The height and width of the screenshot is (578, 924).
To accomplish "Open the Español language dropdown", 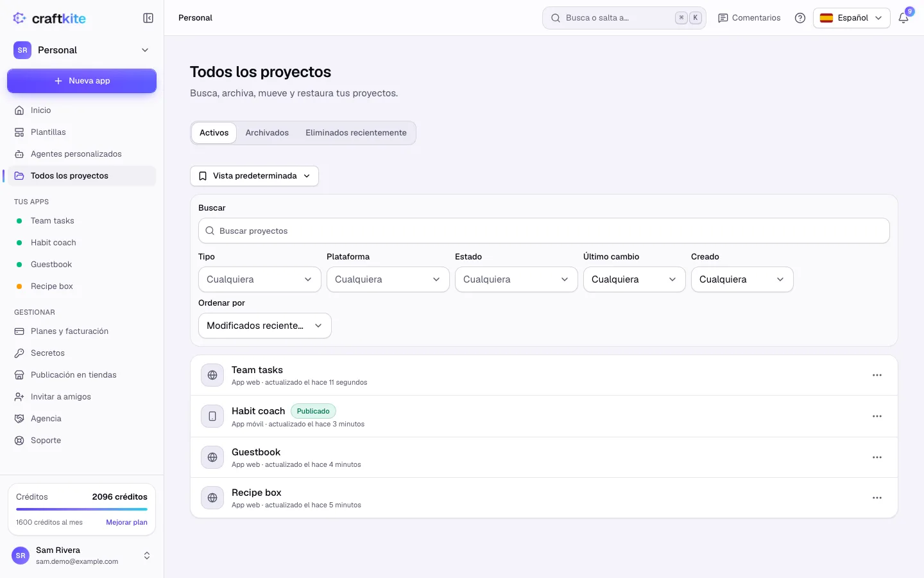I will tap(851, 18).
